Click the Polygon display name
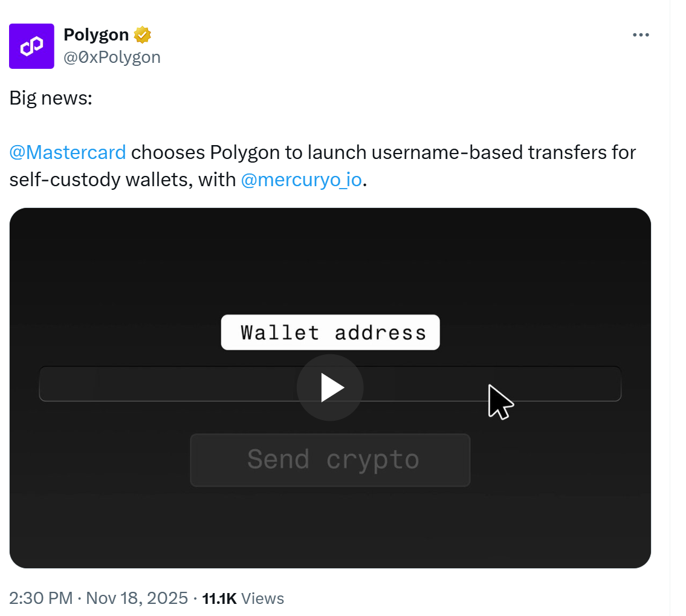The image size is (686, 616). pyautogui.click(x=96, y=34)
